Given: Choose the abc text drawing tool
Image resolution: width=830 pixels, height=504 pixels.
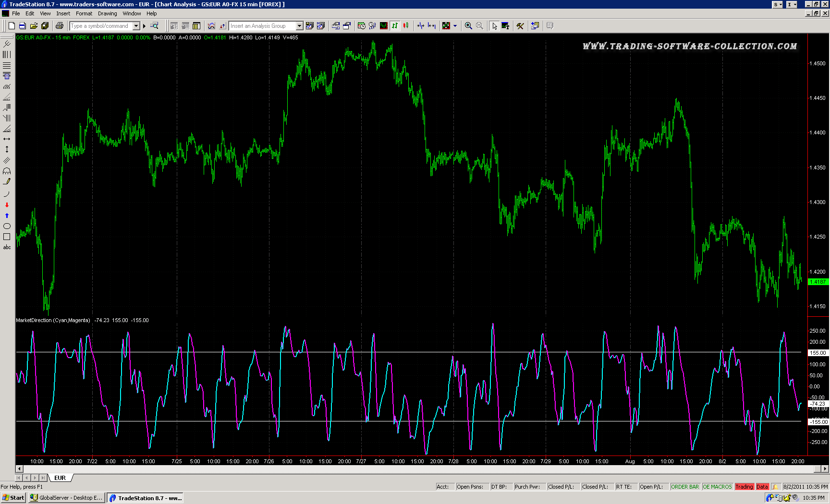Looking at the screenshot, I should click(7, 248).
